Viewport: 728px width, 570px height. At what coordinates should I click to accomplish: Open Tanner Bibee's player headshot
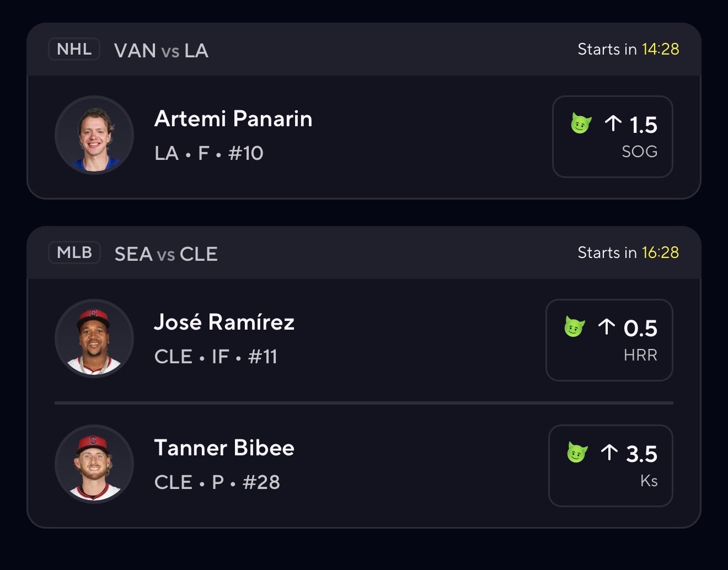(94, 464)
